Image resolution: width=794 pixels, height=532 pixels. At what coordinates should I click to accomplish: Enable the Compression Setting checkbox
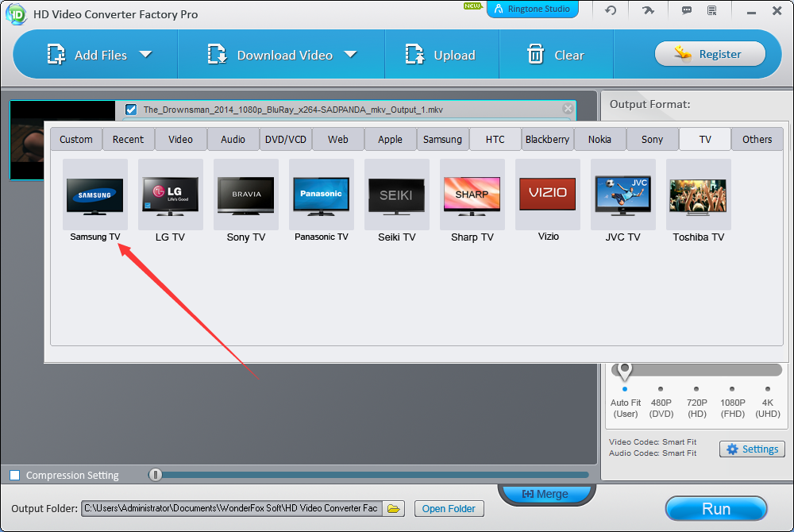pyautogui.click(x=14, y=475)
